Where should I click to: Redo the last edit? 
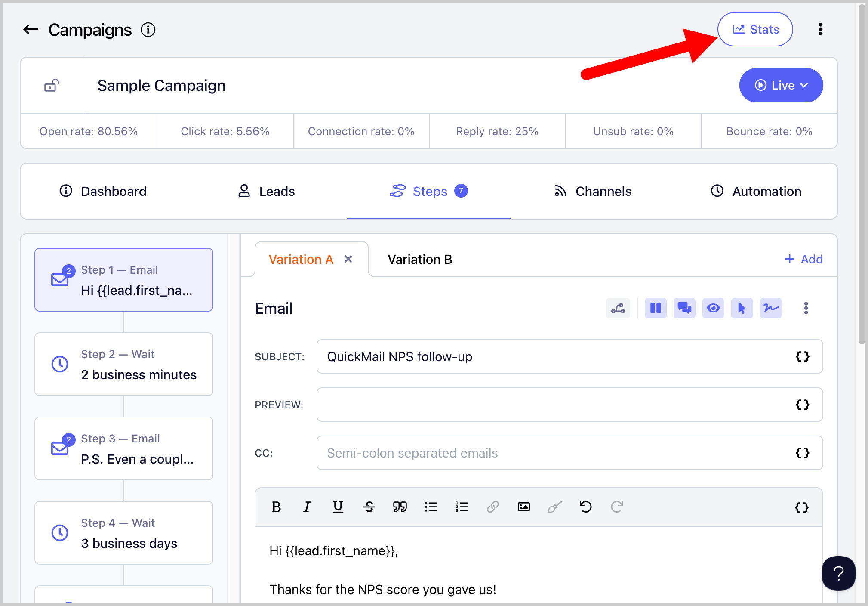click(x=617, y=507)
